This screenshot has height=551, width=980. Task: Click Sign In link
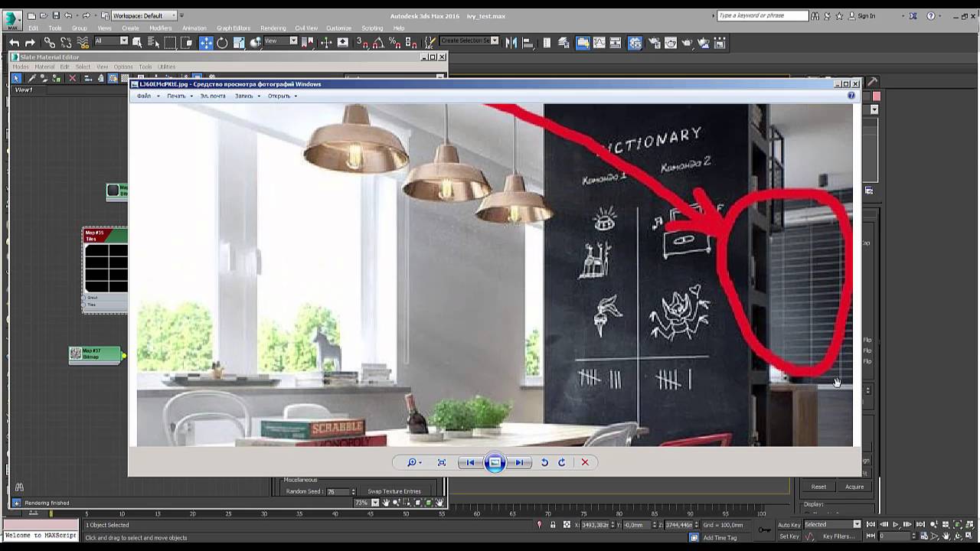tap(866, 16)
